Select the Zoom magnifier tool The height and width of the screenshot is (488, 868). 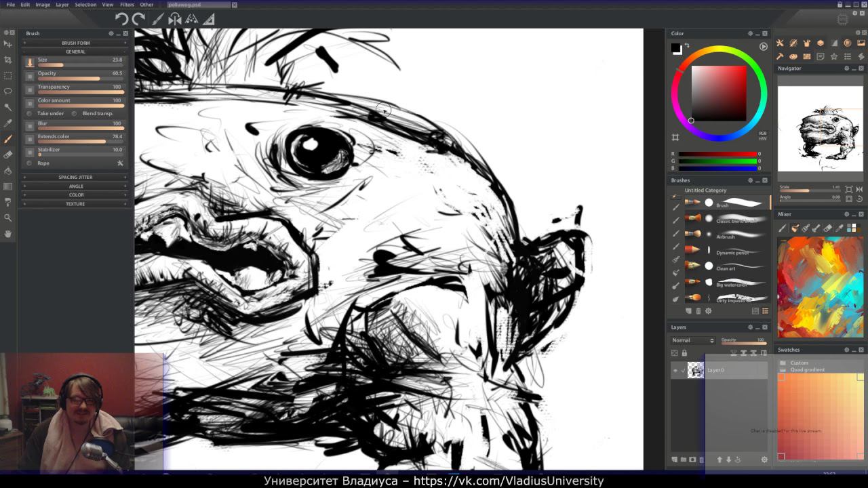8,218
